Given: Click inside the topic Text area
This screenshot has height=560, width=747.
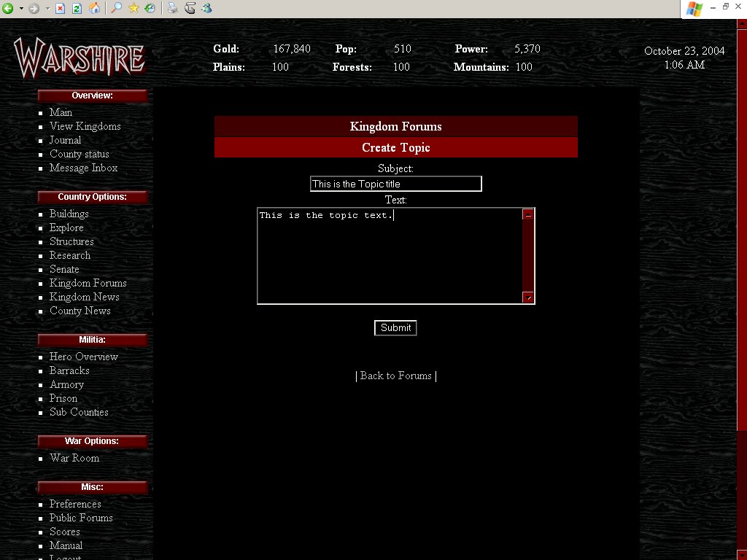Looking at the screenshot, I should (x=390, y=256).
